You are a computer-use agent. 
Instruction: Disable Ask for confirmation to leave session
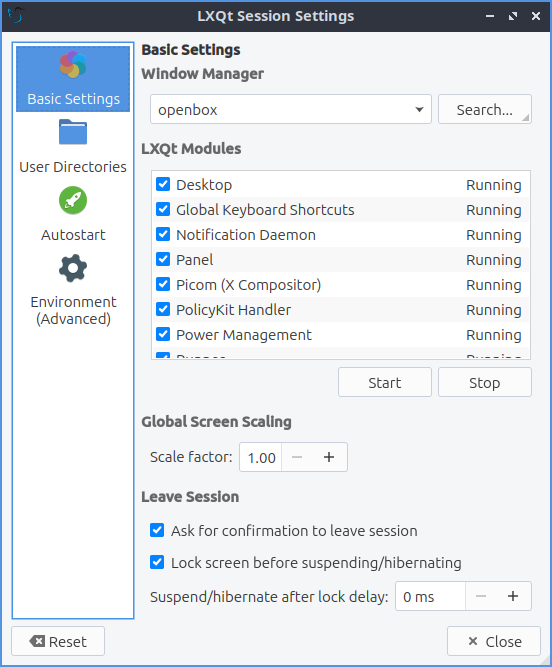coord(157,530)
